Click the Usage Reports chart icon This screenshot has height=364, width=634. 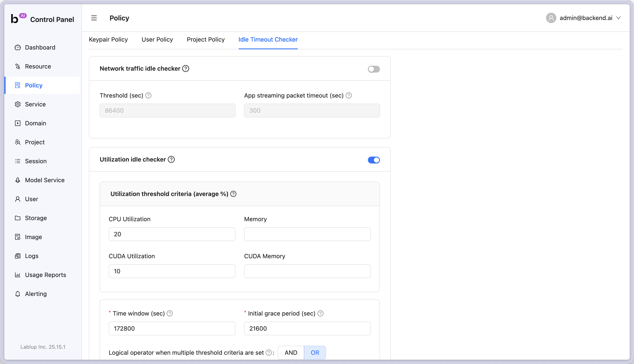coord(17,275)
